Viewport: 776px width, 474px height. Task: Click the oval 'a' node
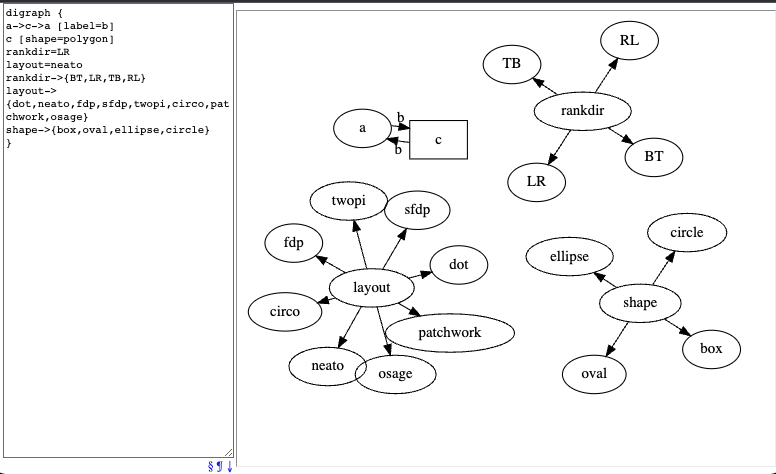[x=362, y=128]
